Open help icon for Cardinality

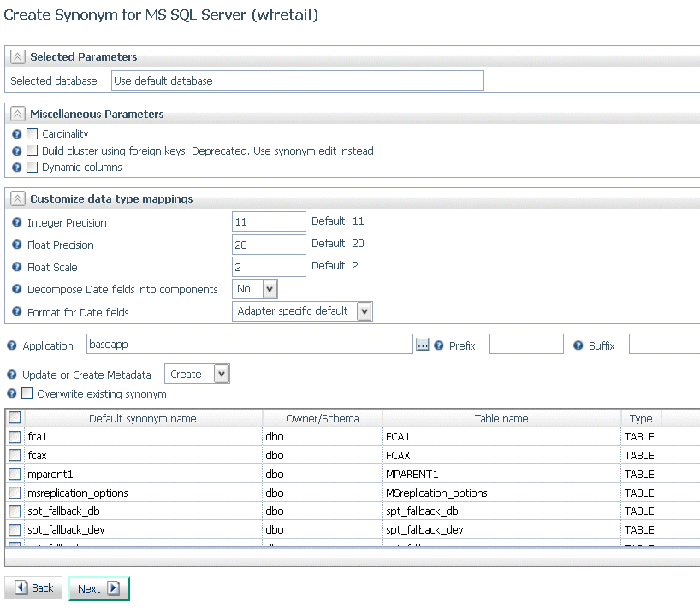pos(16,134)
